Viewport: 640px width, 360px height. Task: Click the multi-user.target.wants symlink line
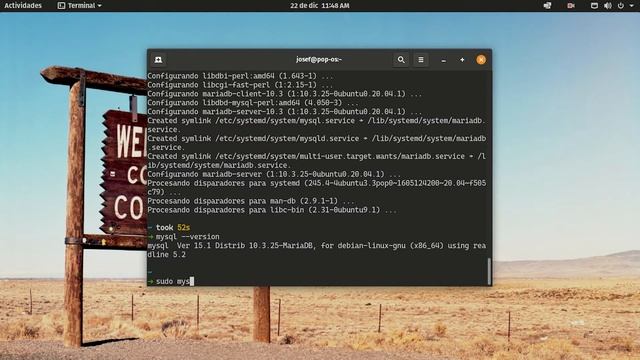click(316, 157)
